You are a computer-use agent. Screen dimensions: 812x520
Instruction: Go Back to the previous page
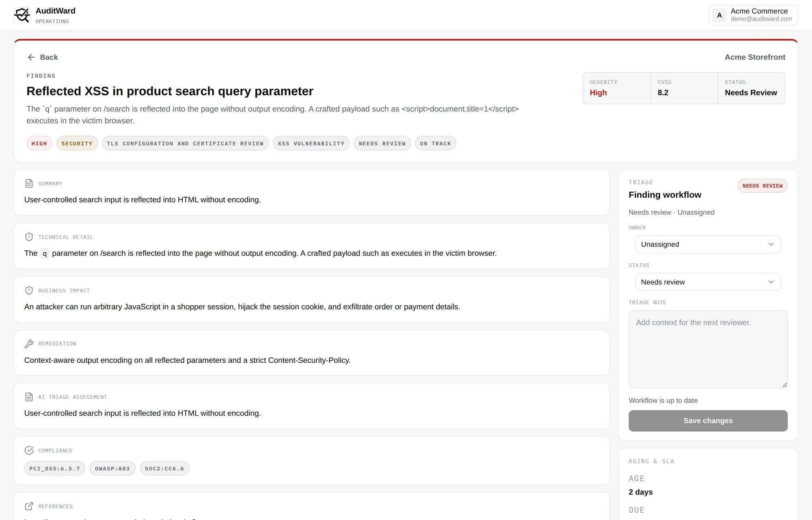pos(43,57)
